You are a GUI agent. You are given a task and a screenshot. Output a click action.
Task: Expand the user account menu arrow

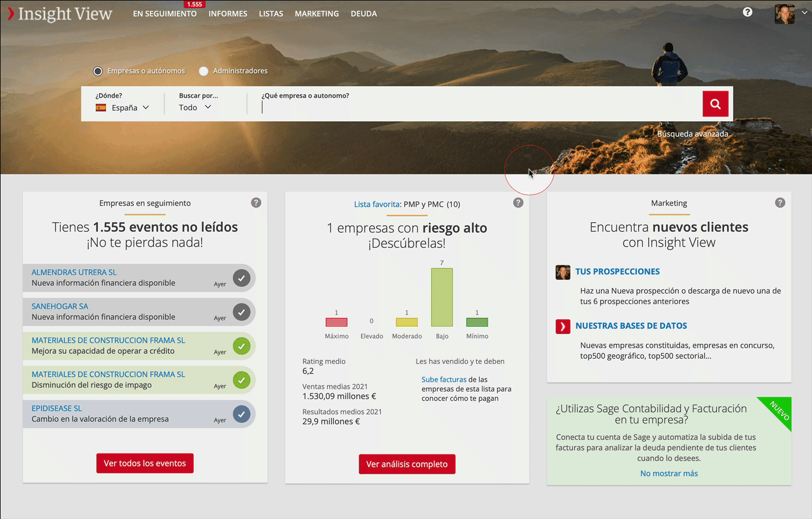click(x=805, y=12)
